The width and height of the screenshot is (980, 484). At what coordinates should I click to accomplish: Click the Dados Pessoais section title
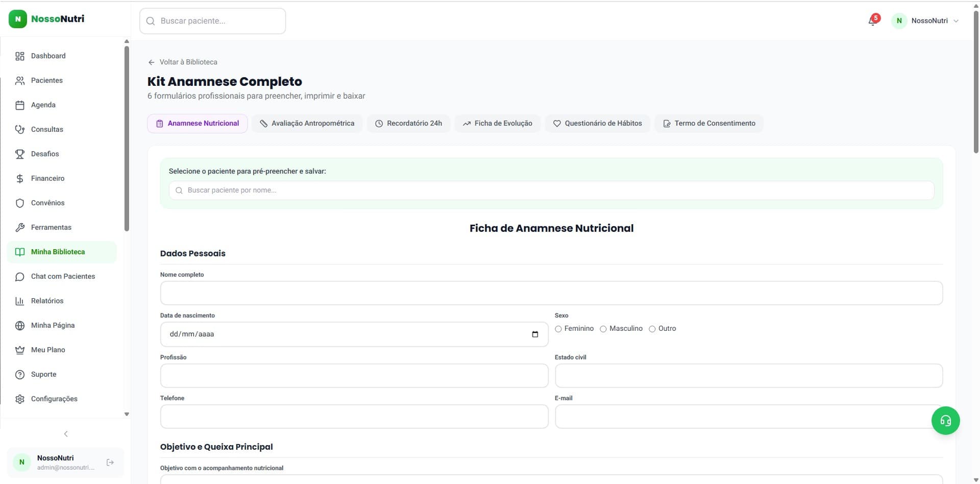193,254
